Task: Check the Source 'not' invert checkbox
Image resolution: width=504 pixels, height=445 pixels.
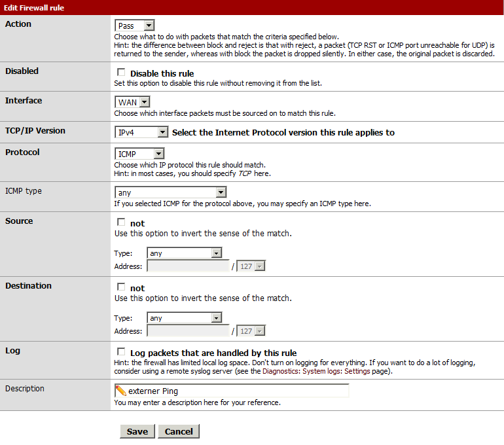Action: point(121,222)
